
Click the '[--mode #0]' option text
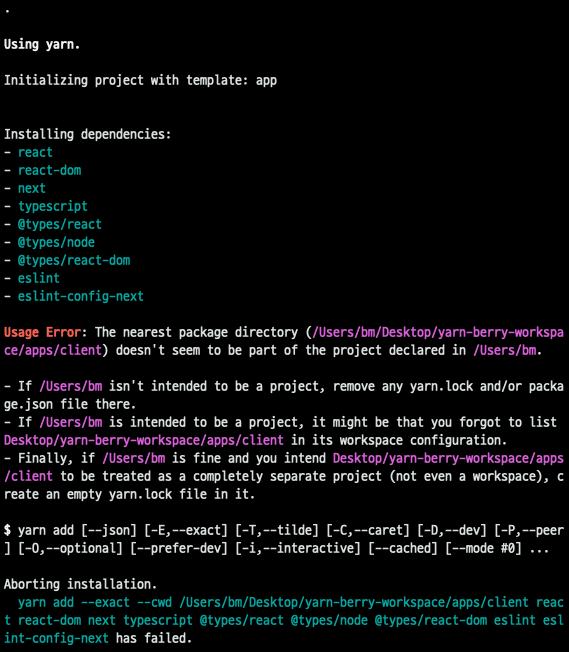point(483,548)
